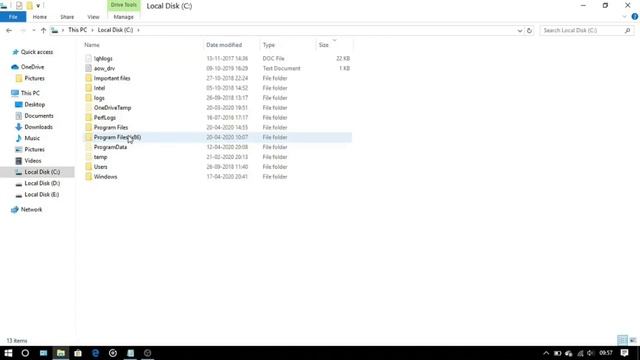This screenshot has height=360, width=640.
Task: Select the Important files folder icon
Action: click(89, 78)
